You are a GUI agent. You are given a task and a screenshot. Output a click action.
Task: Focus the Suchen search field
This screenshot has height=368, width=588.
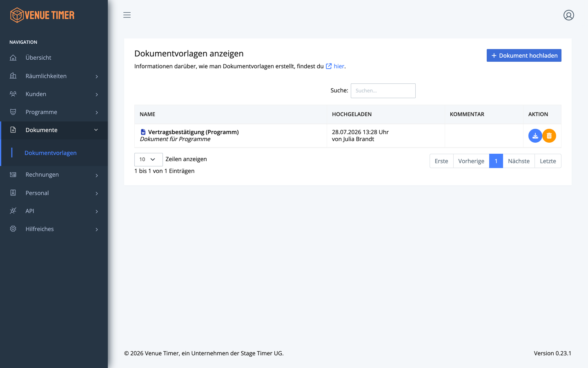(x=383, y=91)
